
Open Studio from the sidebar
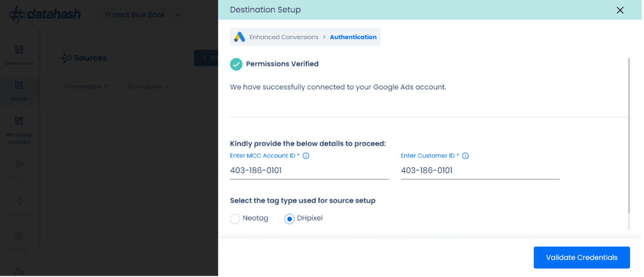(19, 91)
